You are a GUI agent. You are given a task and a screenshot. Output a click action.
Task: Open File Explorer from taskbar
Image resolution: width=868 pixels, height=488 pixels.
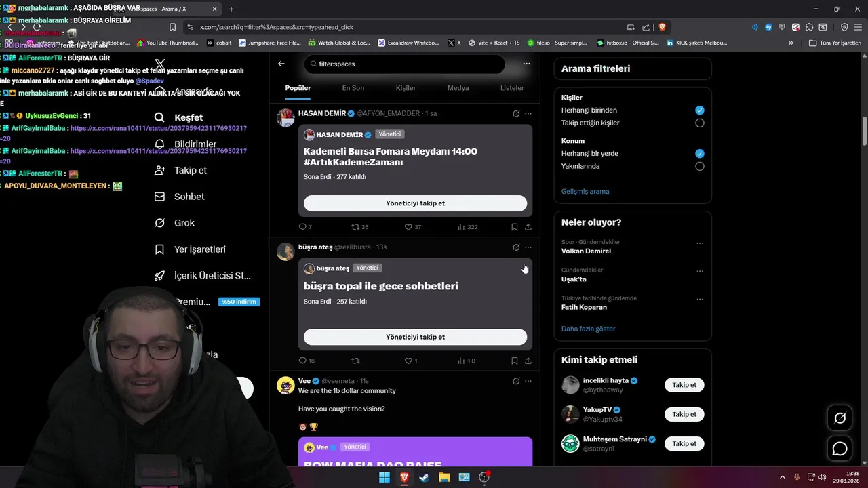(x=444, y=477)
